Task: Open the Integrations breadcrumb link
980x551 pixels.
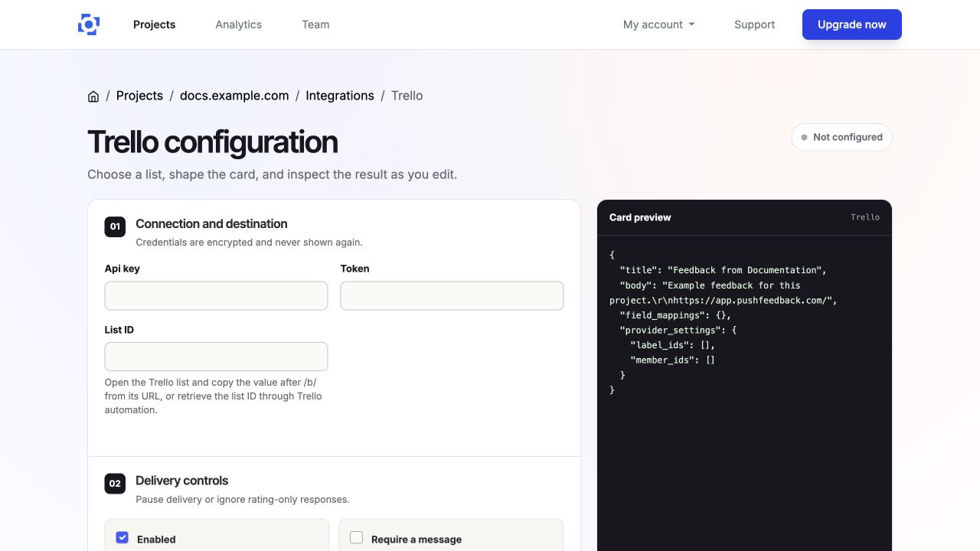Action: (340, 96)
